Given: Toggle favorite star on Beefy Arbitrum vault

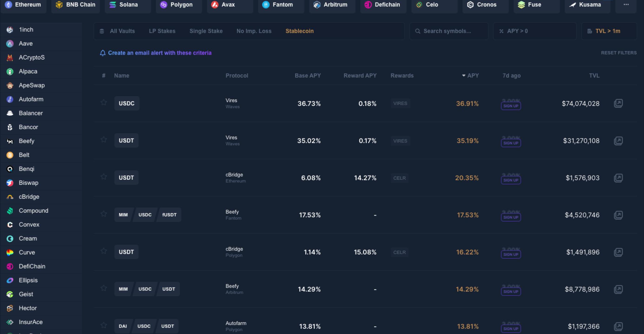Looking at the screenshot, I should point(104,288).
